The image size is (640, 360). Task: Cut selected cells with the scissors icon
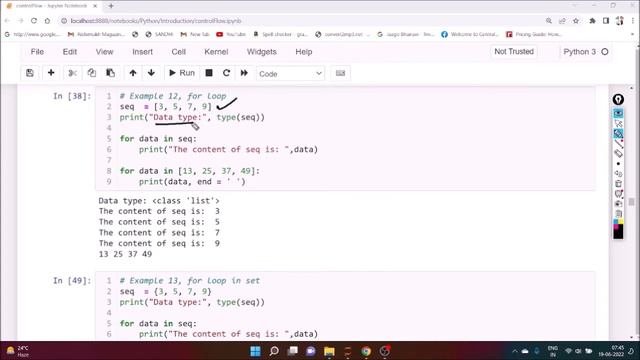pos(73,73)
